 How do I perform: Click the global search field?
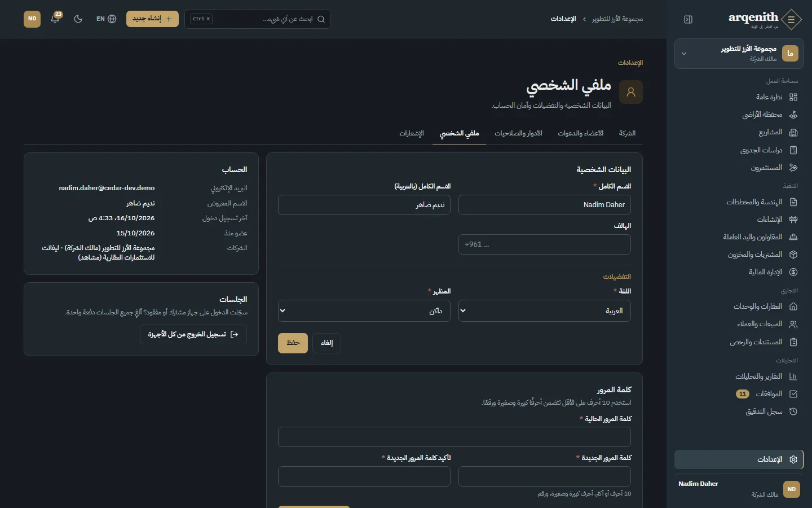(258, 19)
